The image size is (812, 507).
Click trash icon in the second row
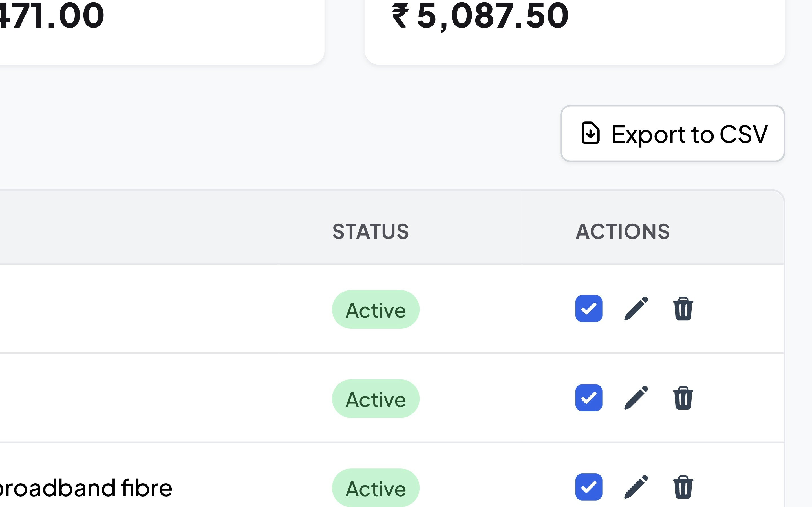coord(683,398)
